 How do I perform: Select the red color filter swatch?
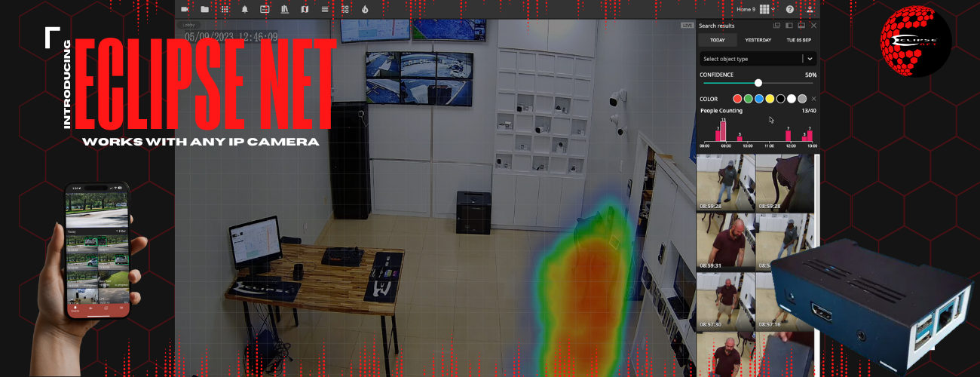pyautogui.click(x=737, y=99)
